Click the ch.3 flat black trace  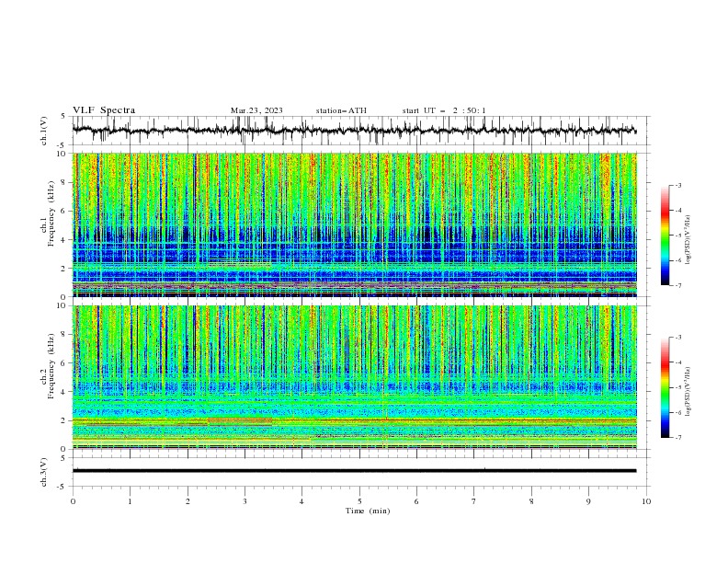(354, 471)
